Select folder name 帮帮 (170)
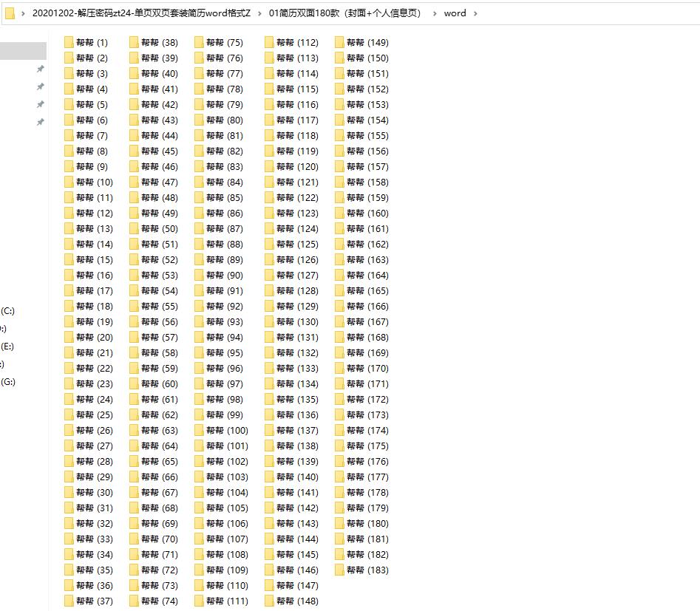This screenshot has height=611, width=700. (x=368, y=368)
